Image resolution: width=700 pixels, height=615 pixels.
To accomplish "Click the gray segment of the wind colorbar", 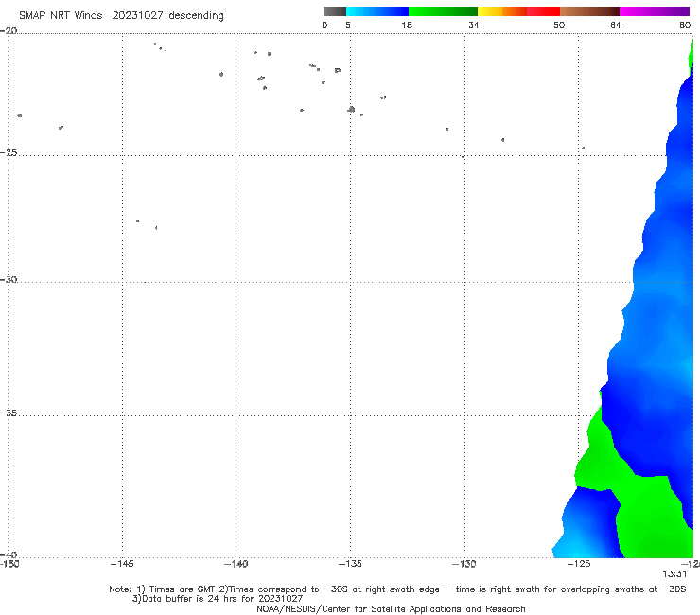I will pos(334,11).
